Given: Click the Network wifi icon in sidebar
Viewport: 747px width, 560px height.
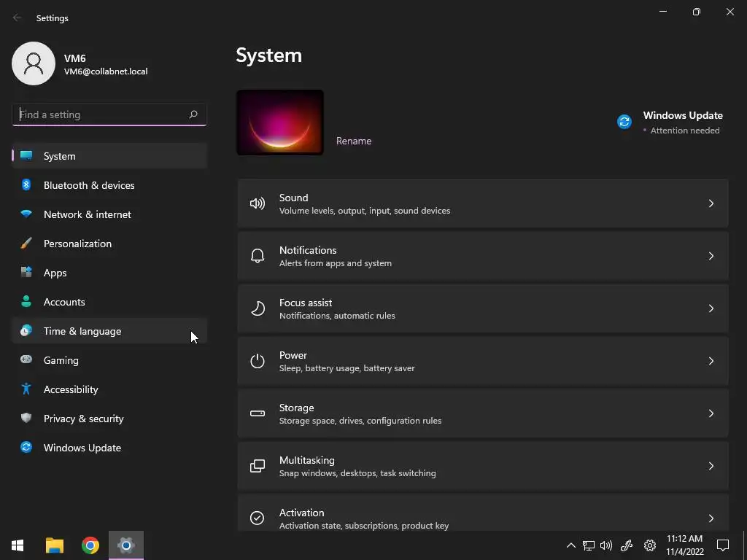Looking at the screenshot, I should [26, 214].
